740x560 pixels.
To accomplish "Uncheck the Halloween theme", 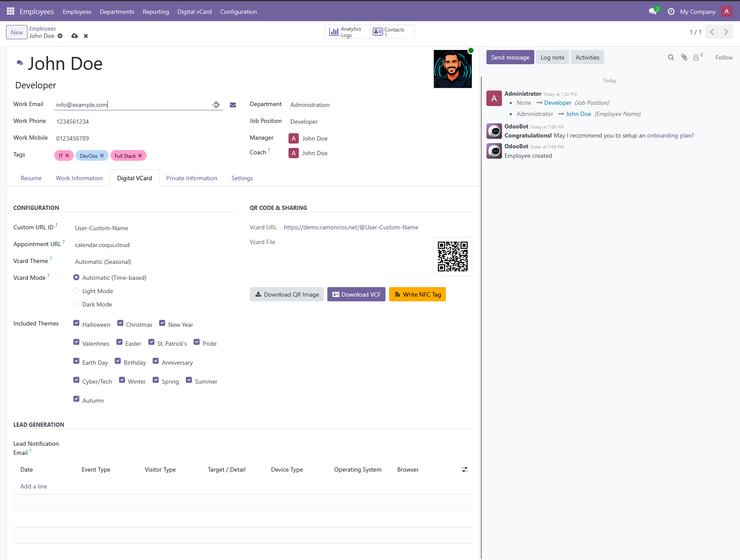I will pyautogui.click(x=76, y=323).
